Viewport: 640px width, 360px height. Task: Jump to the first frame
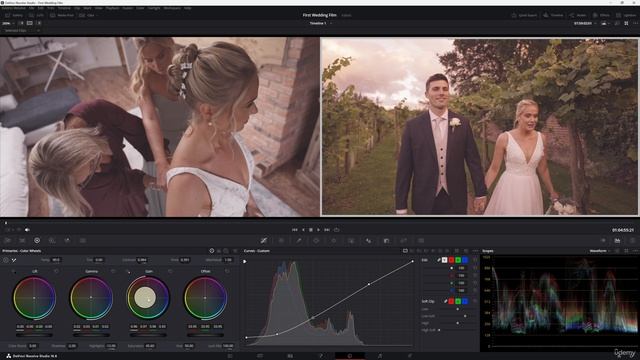point(294,230)
